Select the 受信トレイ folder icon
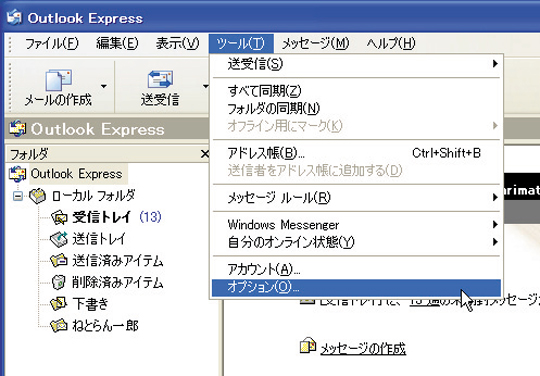The height and width of the screenshot is (376, 540). [x=59, y=217]
